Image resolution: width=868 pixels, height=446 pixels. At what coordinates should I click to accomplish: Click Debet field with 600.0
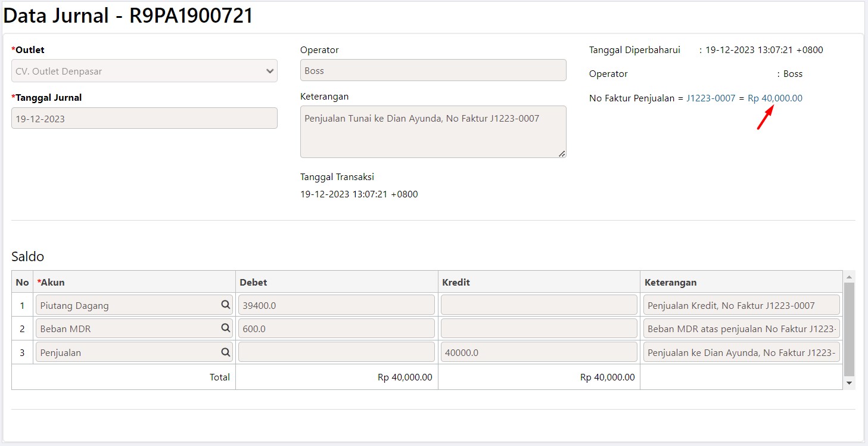(336, 329)
